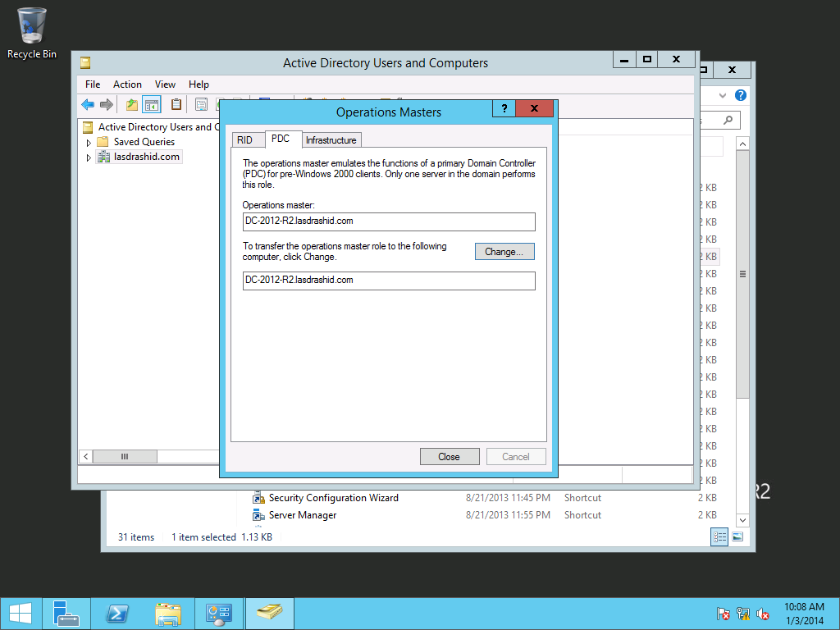Click the blue Help icon in Explorer window
Image resolution: width=840 pixels, height=630 pixels.
coord(741,95)
